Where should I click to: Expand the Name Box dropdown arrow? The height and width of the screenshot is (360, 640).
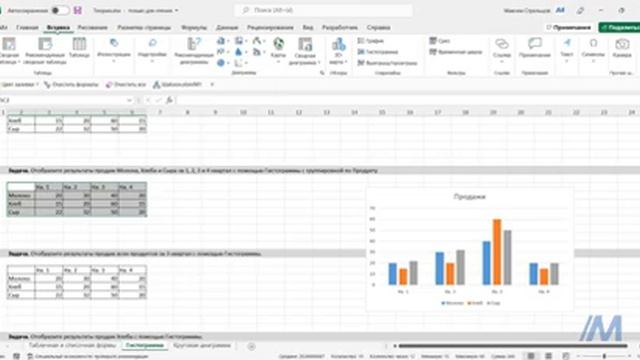click(129, 100)
